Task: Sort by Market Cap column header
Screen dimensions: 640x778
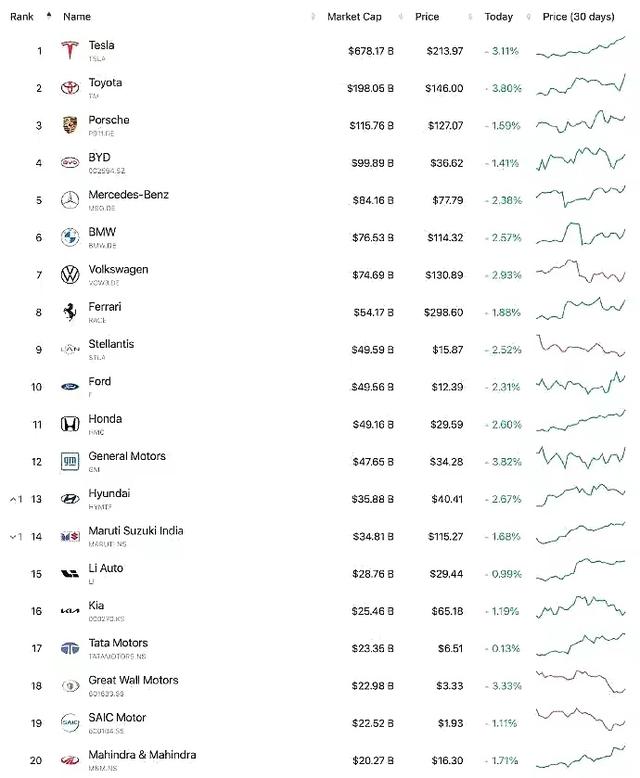Action: pos(354,17)
